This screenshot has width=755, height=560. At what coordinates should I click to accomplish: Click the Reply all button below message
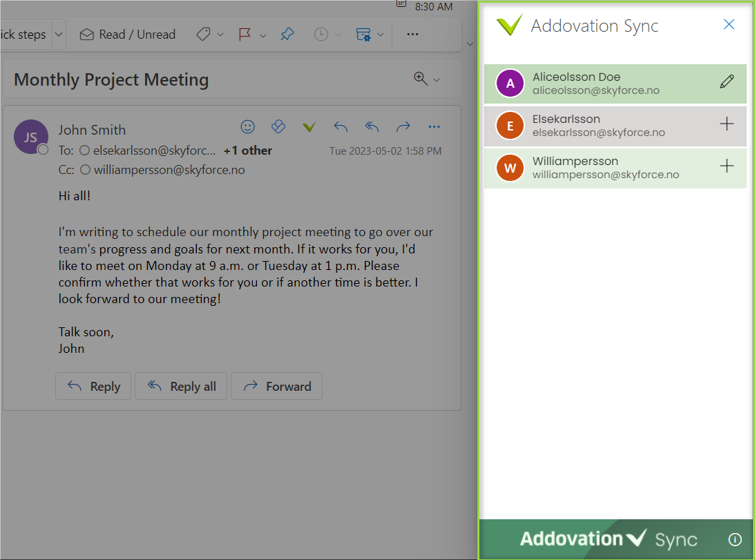coord(181,386)
